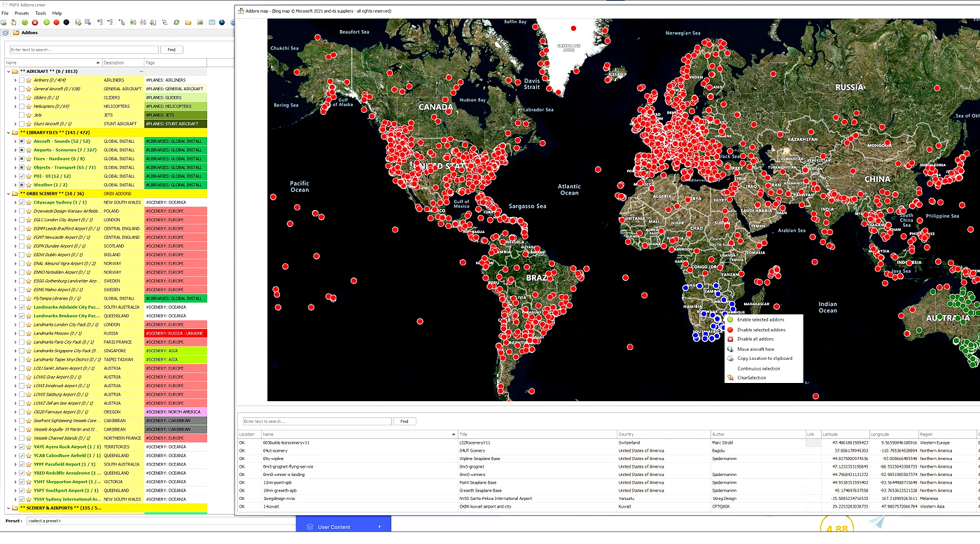Click the star icon next to Helicopters
Image resolution: width=980 pixels, height=544 pixels.
pyautogui.click(x=29, y=106)
